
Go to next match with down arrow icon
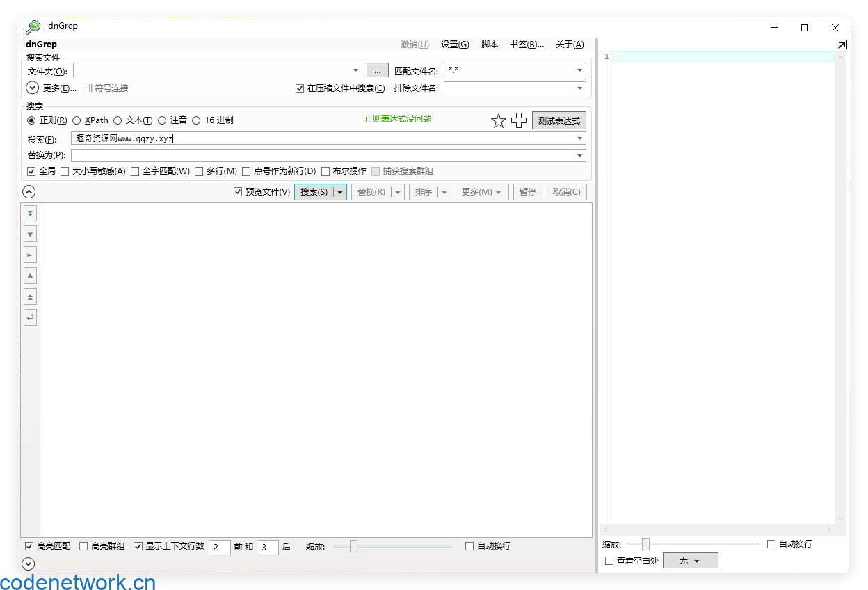pyautogui.click(x=30, y=234)
